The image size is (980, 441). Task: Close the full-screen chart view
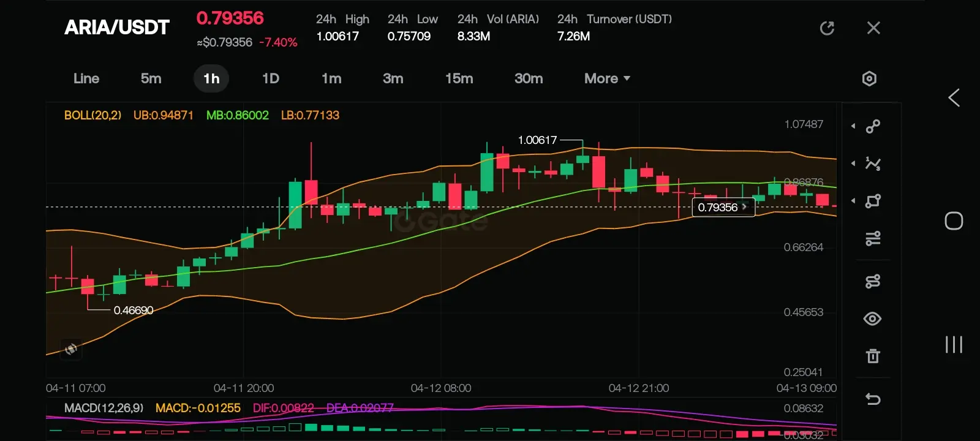873,28
